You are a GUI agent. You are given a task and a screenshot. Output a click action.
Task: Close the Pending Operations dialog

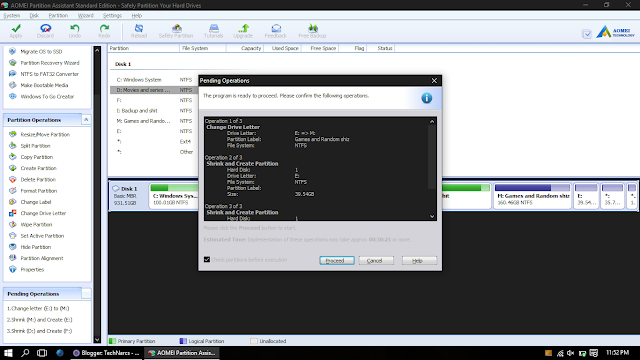[x=434, y=80]
